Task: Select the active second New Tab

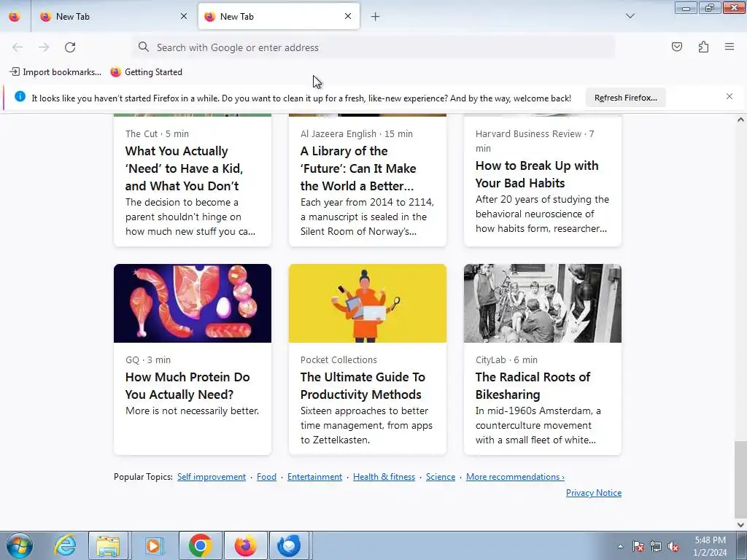Action: click(x=279, y=16)
